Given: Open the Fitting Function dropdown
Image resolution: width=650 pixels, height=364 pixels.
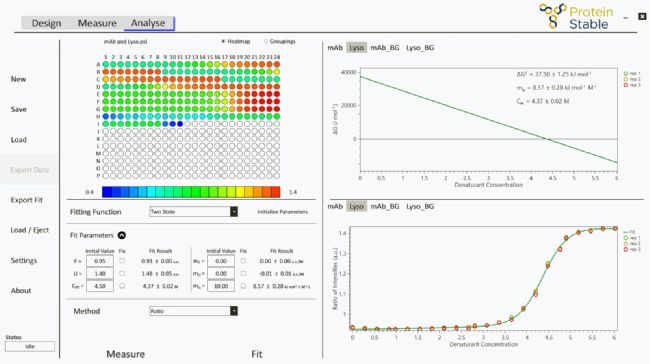Looking at the screenshot, I should point(193,212).
